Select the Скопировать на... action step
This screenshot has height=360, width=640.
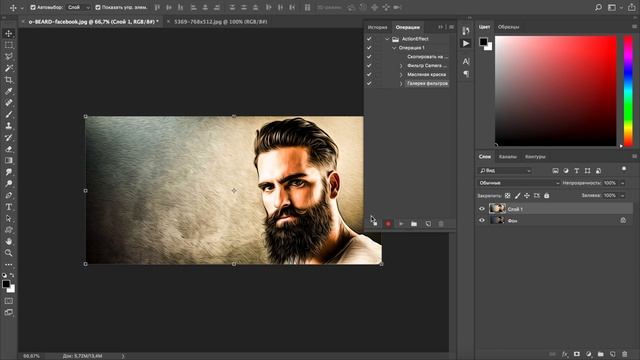tap(427, 57)
